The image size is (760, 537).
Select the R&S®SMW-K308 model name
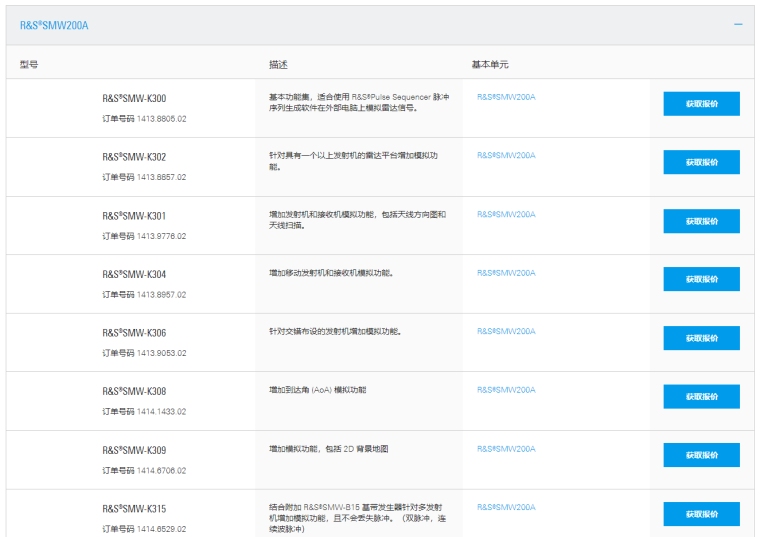pyautogui.click(x=134, y=391)
